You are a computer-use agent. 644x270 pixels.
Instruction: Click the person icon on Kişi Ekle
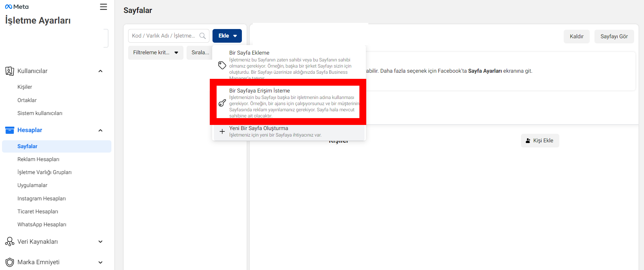click(x=528, y=141)
